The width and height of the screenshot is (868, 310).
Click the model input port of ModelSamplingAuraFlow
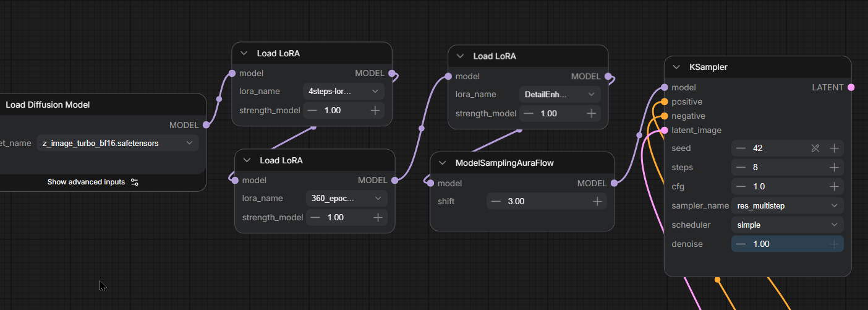pyautogui.click(x=430, y=183)
